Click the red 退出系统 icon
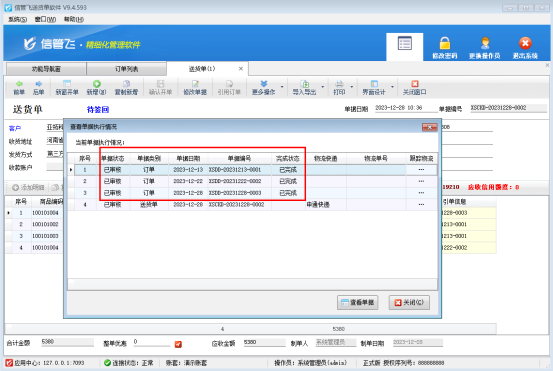The width and height of the screenshot is (553, 371). click(525, 43)
